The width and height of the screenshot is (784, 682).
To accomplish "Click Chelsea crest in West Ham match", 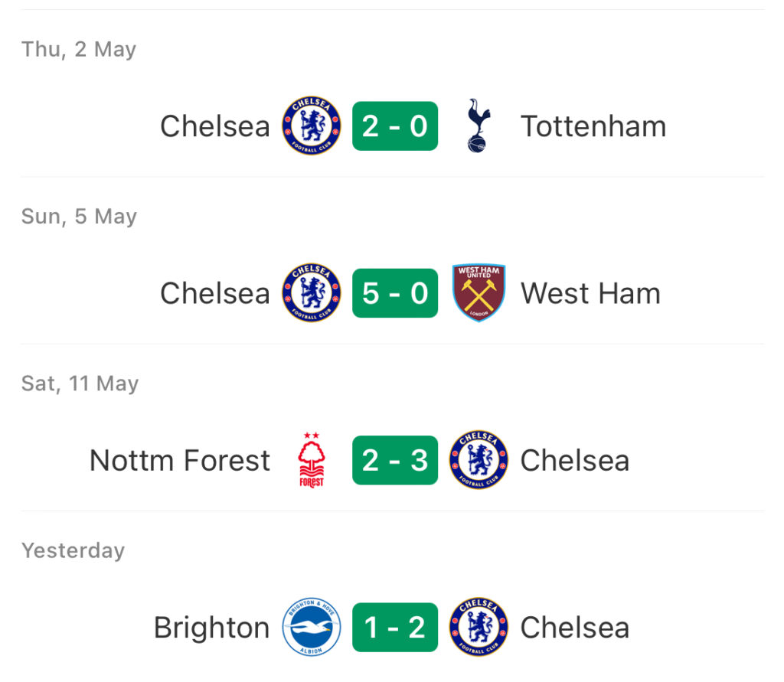I will 311,292.
